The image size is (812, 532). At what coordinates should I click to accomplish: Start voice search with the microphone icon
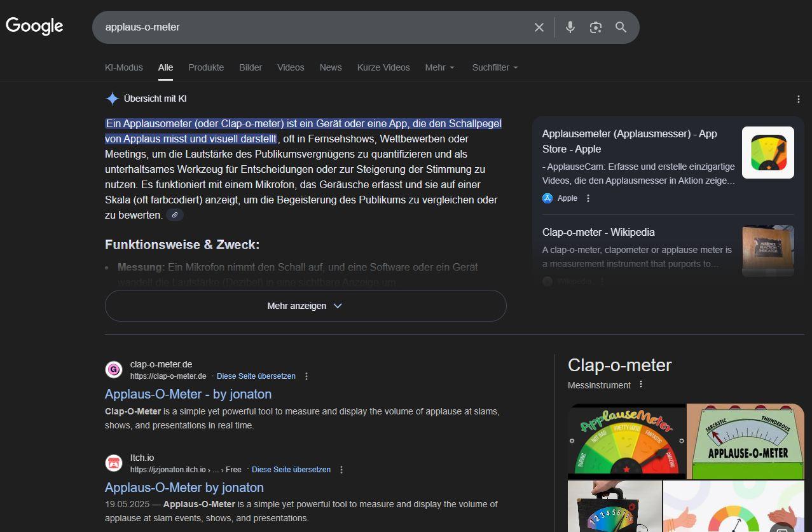tap(570, 27)
